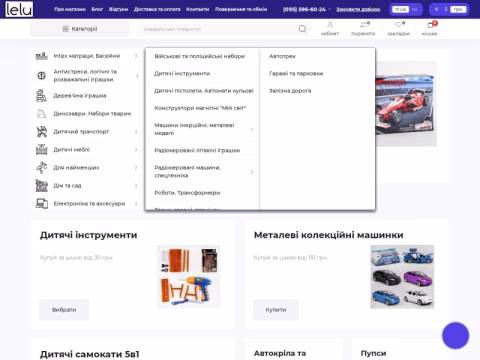Open Дитячі самокати 5в1 heading

pos(90,354)
